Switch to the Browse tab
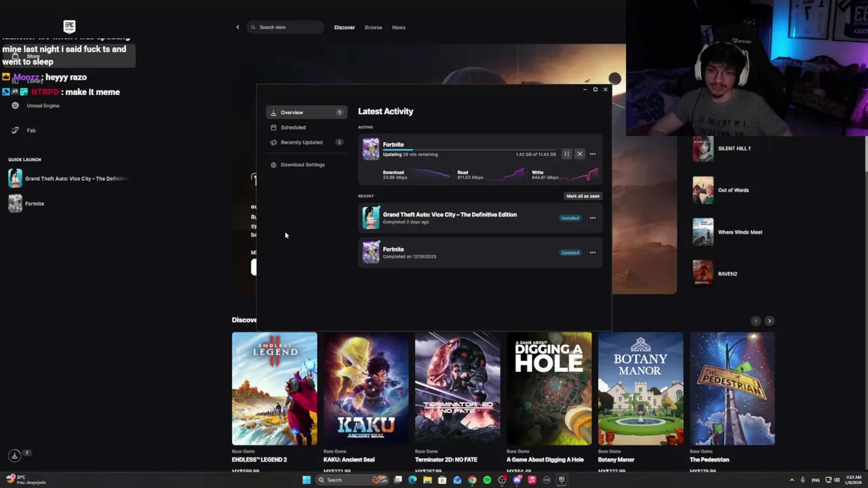868x488 pixels. [x=374, y=27]
